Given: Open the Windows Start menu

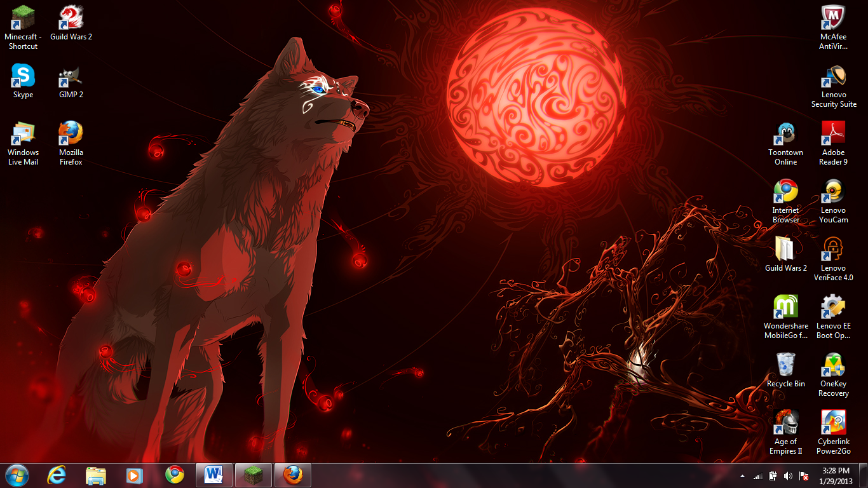Looking at the screenshot, I should (x=17, y=475).
